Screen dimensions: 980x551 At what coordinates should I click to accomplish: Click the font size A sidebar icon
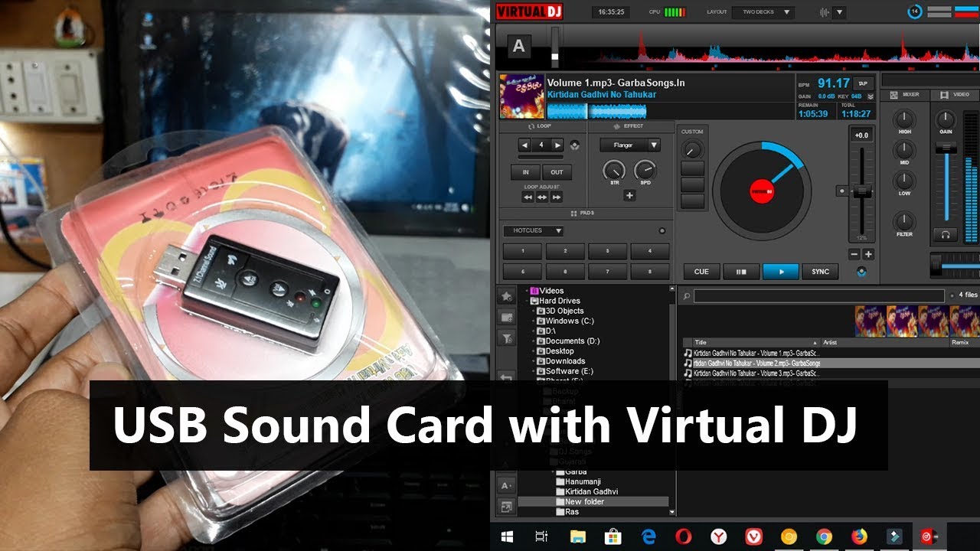coord(506,485)
